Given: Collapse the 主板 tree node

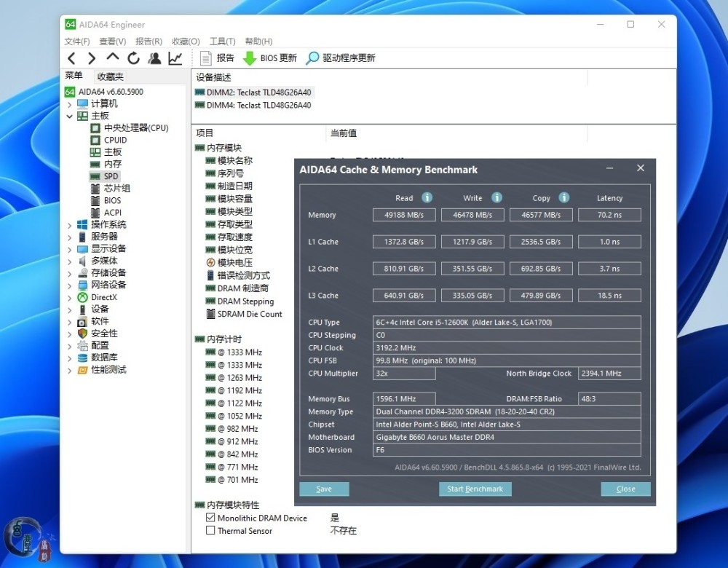Looking at the screenshot, I should pos(70,116).
